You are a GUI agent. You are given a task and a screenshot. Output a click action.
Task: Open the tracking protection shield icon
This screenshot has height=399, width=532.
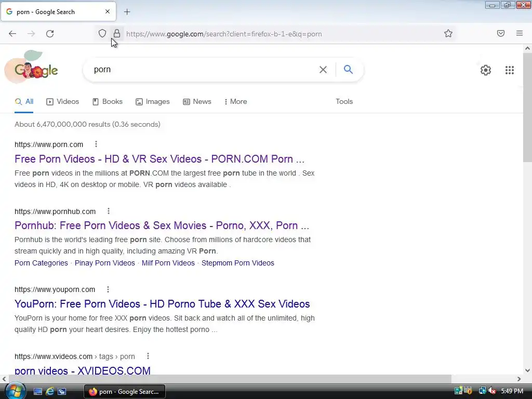pyautogui.click(x=102, y=33)
